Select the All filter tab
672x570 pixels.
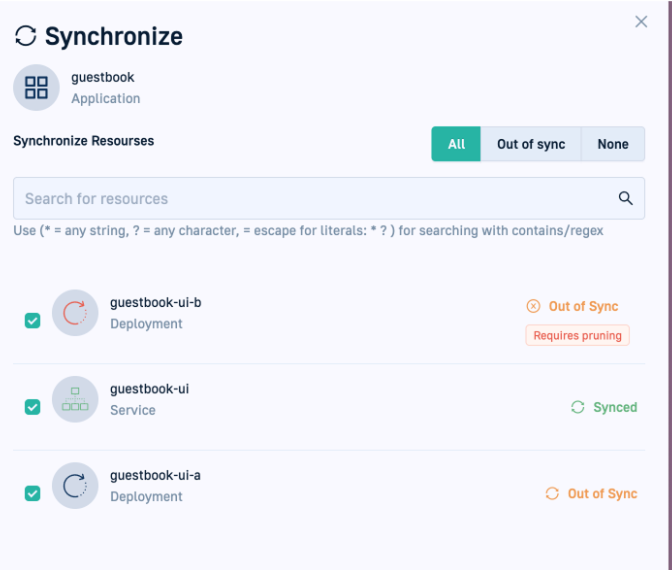456,144
